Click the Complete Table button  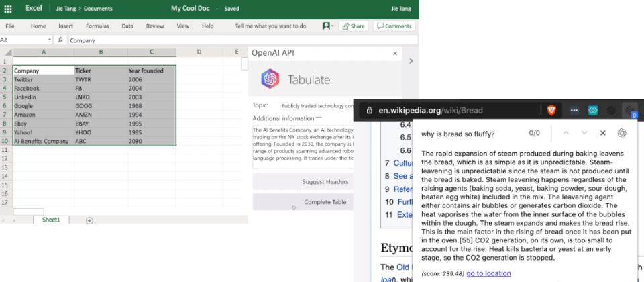pyautogui.click(x=303, y=202)
